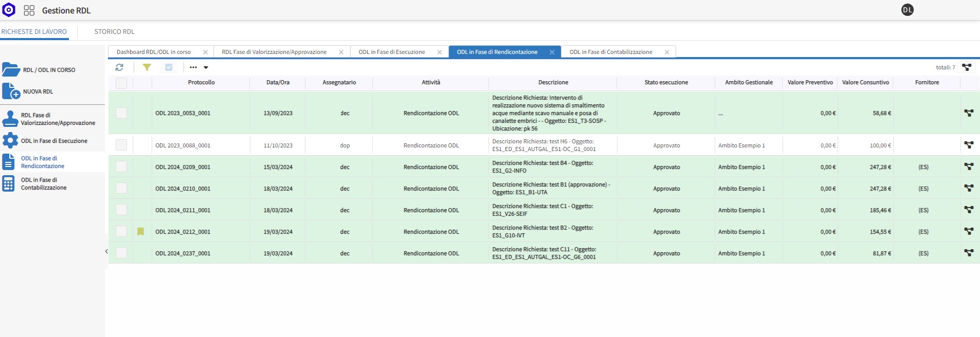The width and height of the screenshot is (980, 337).
Task: Open RDL Fase di Valorizzazione/Approvazione tab
Action: 274,52
